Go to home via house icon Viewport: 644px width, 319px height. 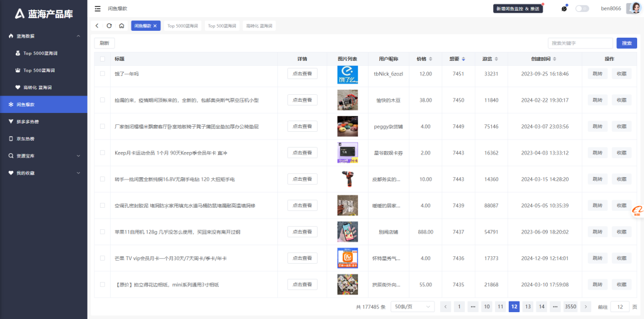point(121,26)
